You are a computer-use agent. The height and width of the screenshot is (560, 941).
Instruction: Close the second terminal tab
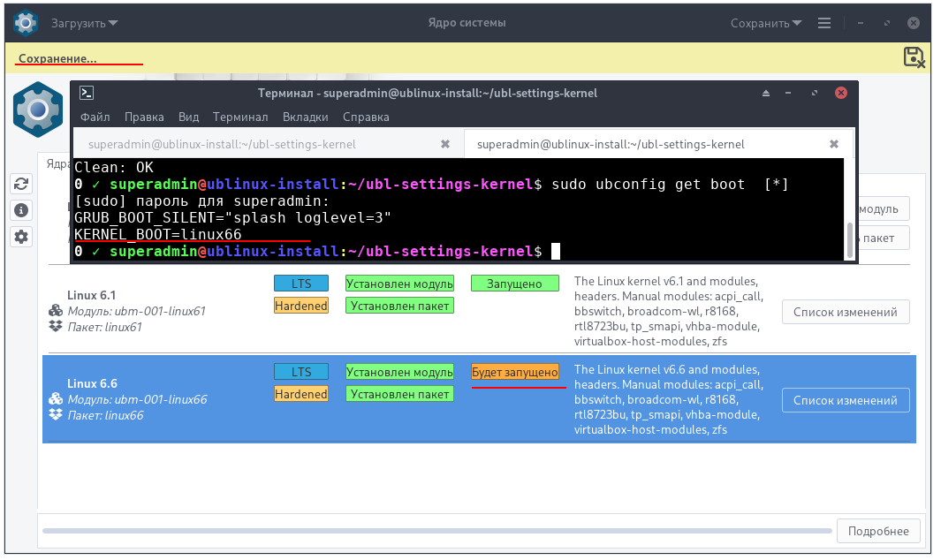pos(833,144)
